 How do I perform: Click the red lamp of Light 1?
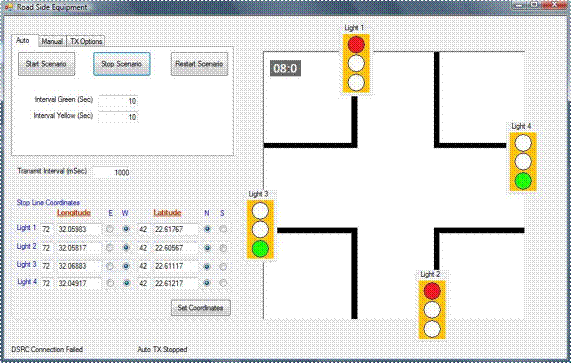coord(356,44)
